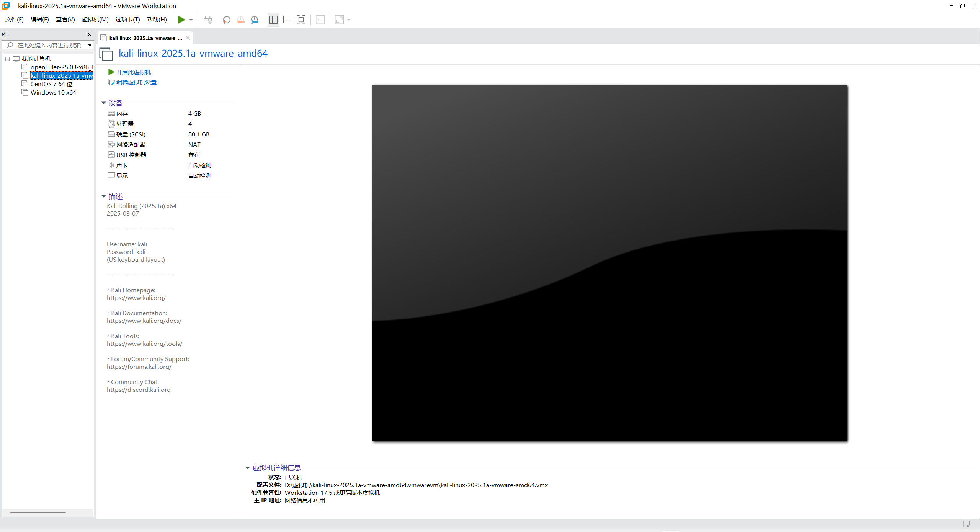Image resolution: width=980 pixels, height=532 pixels.
Task: Click 编辑虚拟机设置 link
Action: click(136, 82)
